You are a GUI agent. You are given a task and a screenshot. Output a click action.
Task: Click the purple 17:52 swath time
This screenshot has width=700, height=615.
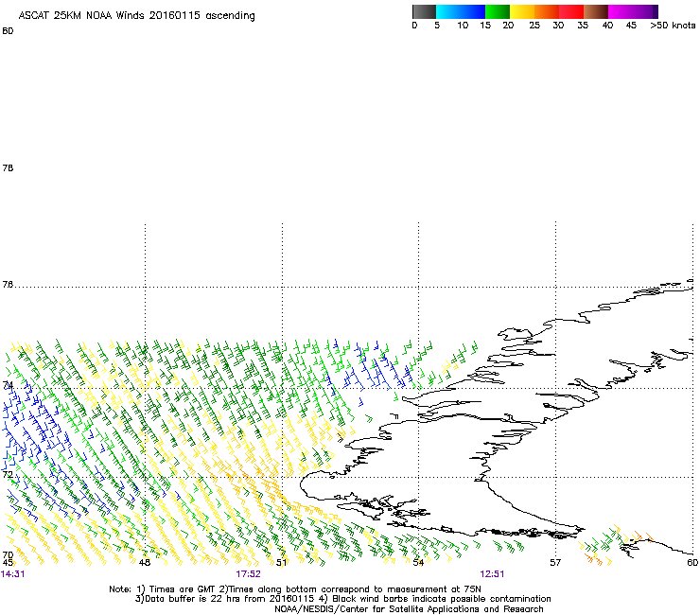pyautogui.click(x=248, y=574)
